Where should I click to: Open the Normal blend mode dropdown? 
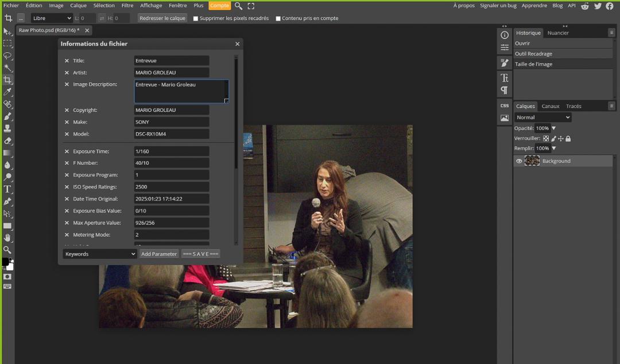point(542,117)
